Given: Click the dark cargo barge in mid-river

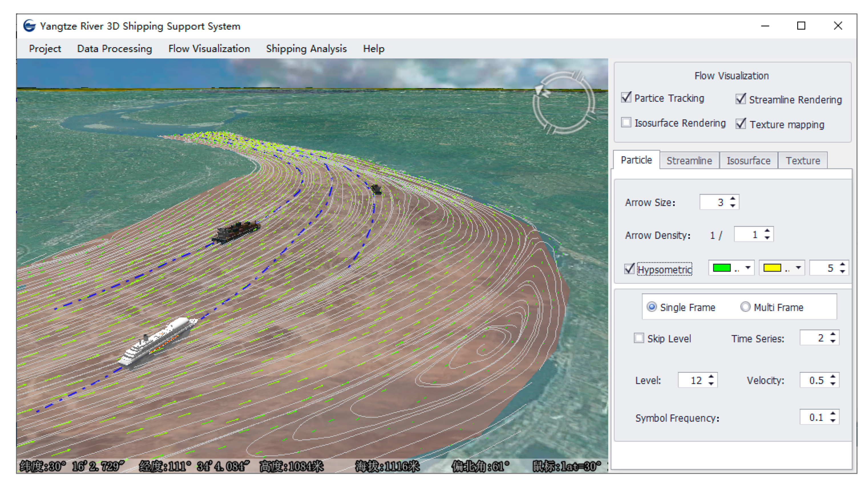Looking at the screenshot, I should click(x=237, y=231).
